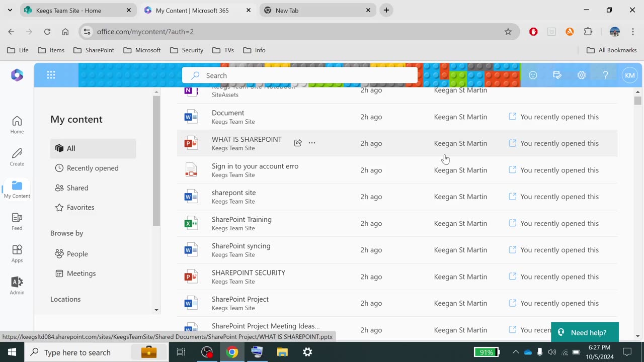Open the Opera-style red extension icon
Screen dimensions: 644x362
[x=533, y=32]
